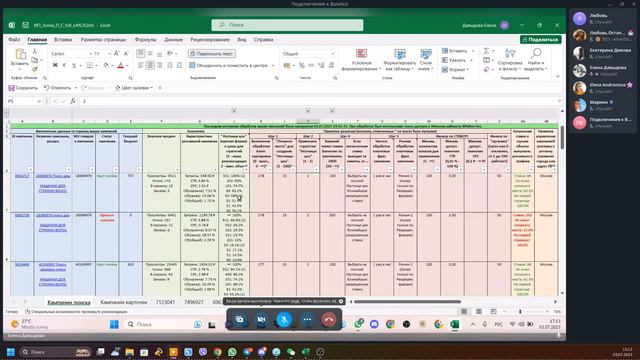This screenshot has height=360, width=640.
Task: Select the 7123041 sheet tab
Action: pyautogui.click(x=165, y=302)
